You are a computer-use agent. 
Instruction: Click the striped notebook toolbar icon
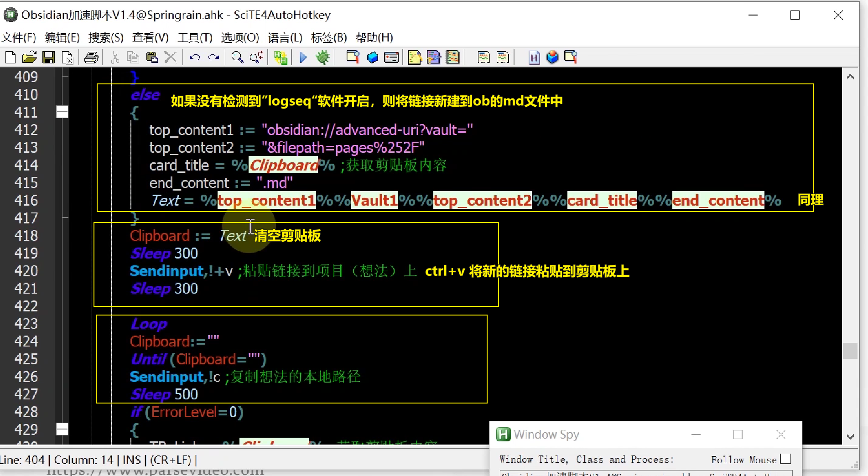(452, 57)
